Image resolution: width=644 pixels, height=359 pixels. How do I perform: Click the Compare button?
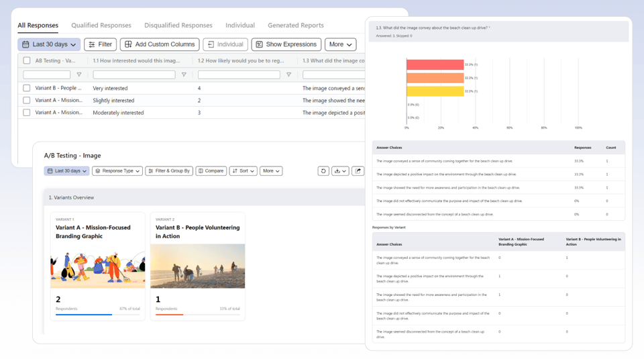click(211, 171)
